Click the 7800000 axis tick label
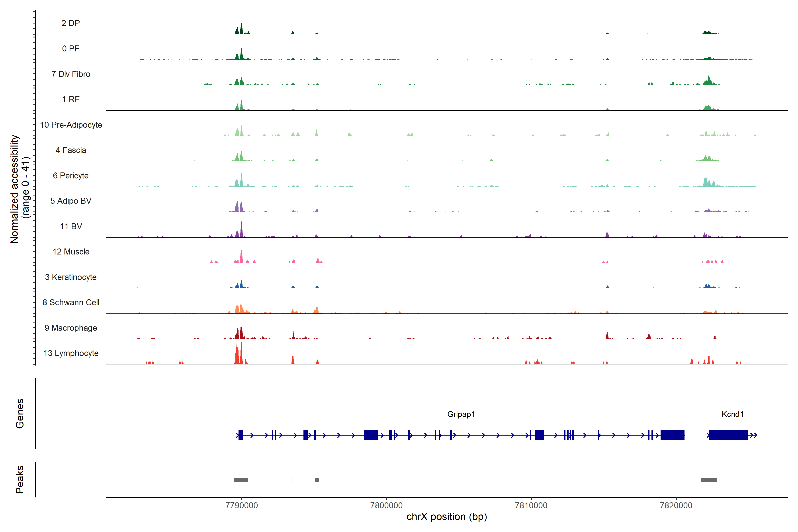798x532 pixels. tap(386, 506)
